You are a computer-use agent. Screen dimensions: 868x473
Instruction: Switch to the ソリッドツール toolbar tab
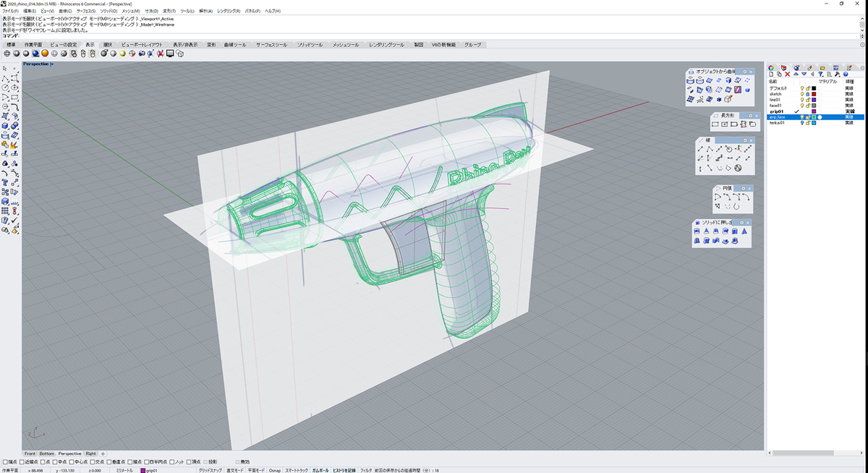pyautogui.click(x=310, y=45)
